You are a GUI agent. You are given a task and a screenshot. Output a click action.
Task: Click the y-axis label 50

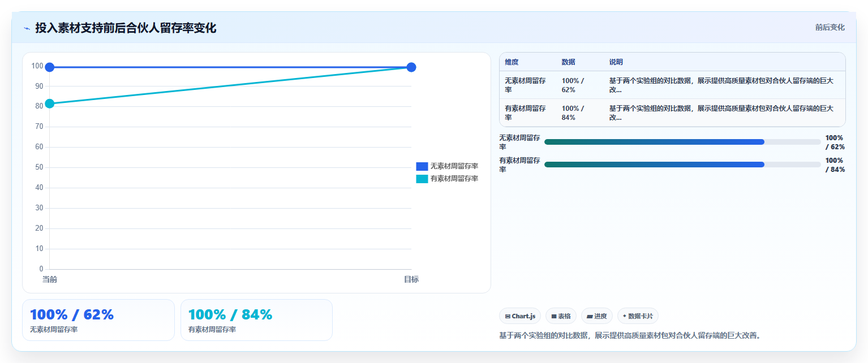pyautogui.click(x=39, y=167)
